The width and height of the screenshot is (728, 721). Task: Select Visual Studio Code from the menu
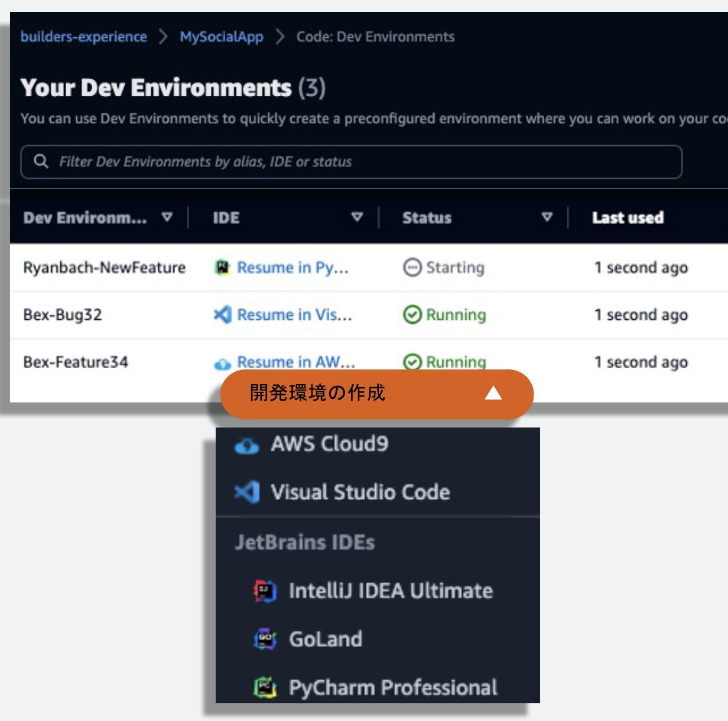[x=359, y=492]
